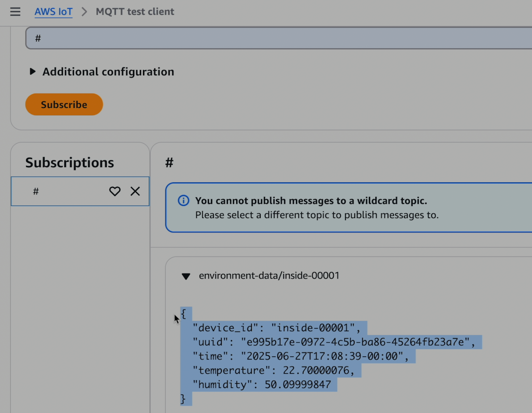532x413 pixels.
Task: Go to the AWS IoT breadcrumb link
Action: pos(54,12)
